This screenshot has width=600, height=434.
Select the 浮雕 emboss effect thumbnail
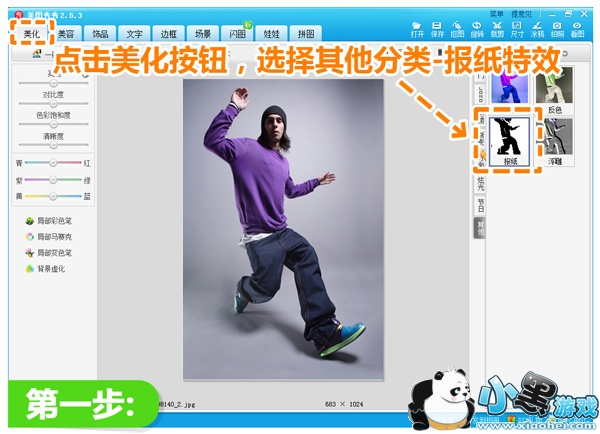(x=554, y=141)
